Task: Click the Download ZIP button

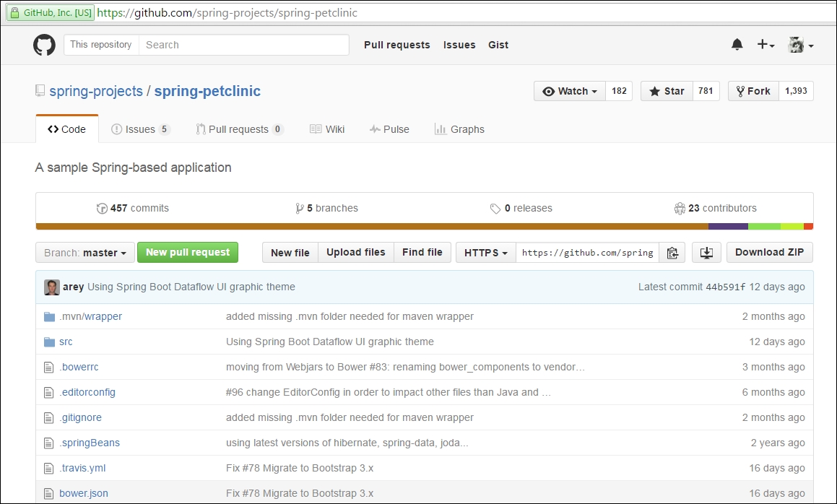Action: [769, 253]
